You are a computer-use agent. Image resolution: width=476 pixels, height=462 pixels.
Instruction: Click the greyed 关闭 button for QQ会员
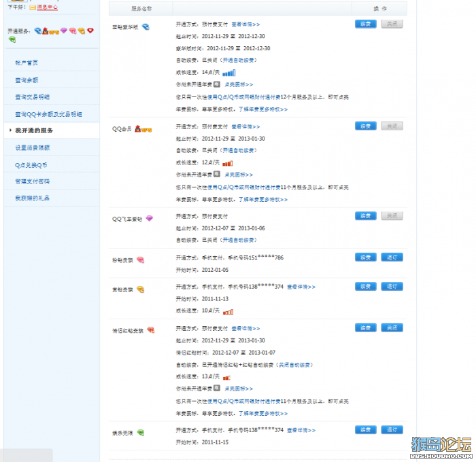(392, 126)
